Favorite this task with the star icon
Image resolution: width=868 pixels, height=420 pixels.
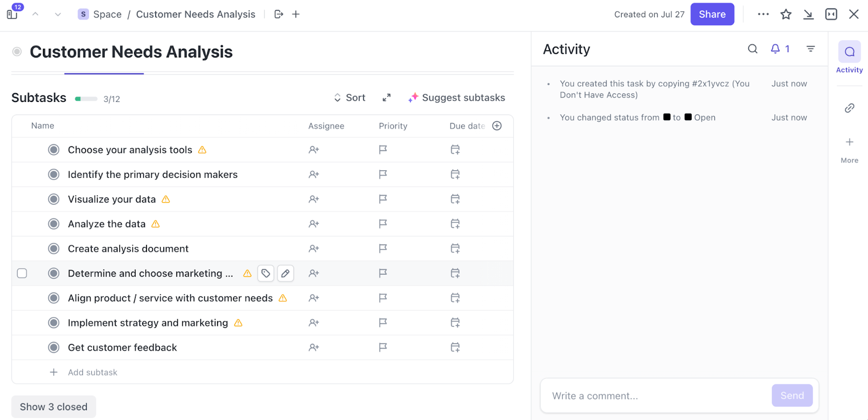click(x=786, y=14)
